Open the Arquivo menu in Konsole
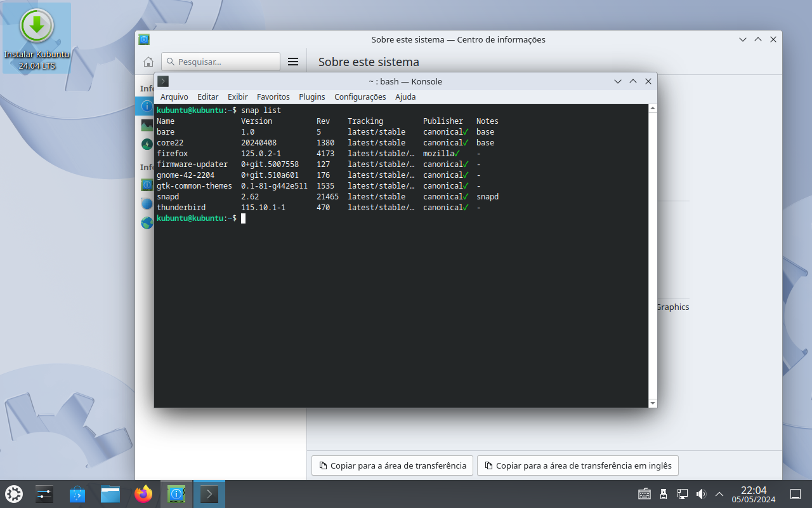Viewport: 812px width, 508px height. tap(174, 97)
